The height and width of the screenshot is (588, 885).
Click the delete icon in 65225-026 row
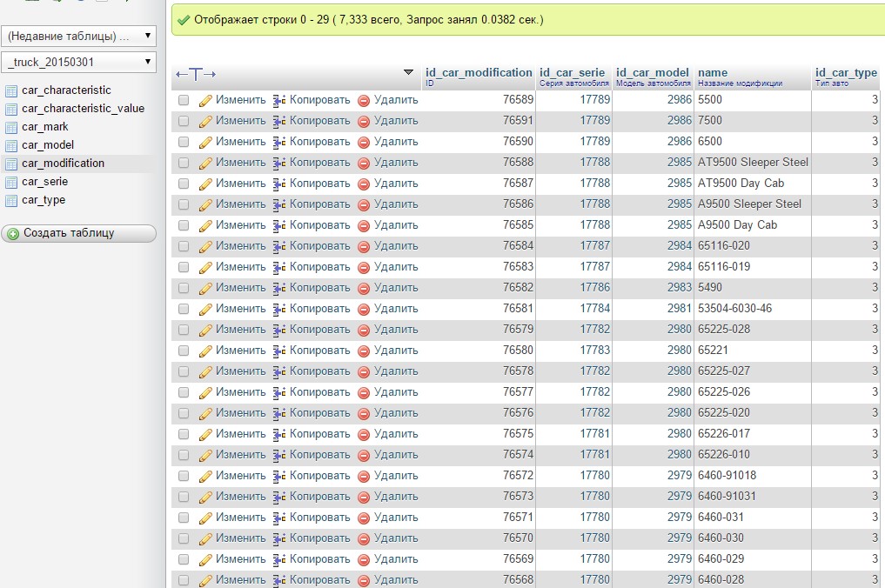[x=364, y=393]
